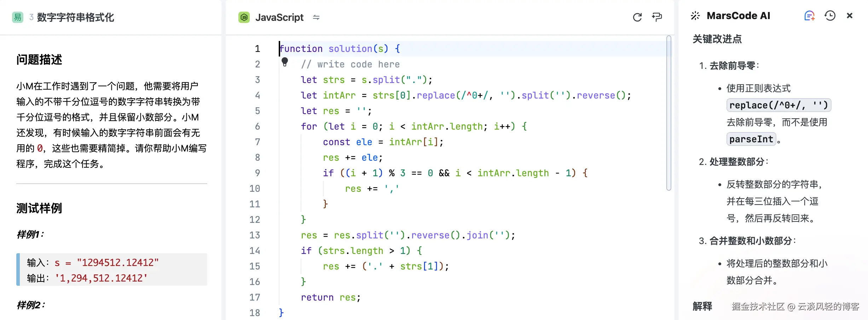
Task: Click the MarsCode AI panel title
Action: (x=738, y=16)
